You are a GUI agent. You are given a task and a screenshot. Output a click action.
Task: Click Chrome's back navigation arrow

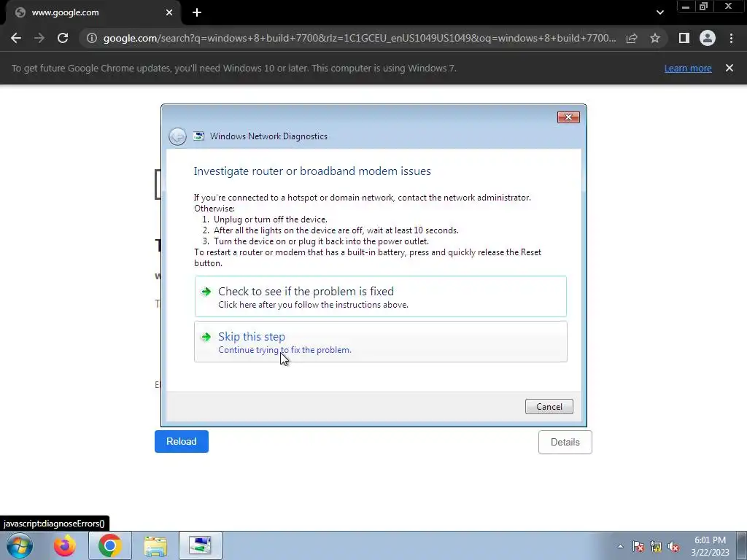[16, 38]
